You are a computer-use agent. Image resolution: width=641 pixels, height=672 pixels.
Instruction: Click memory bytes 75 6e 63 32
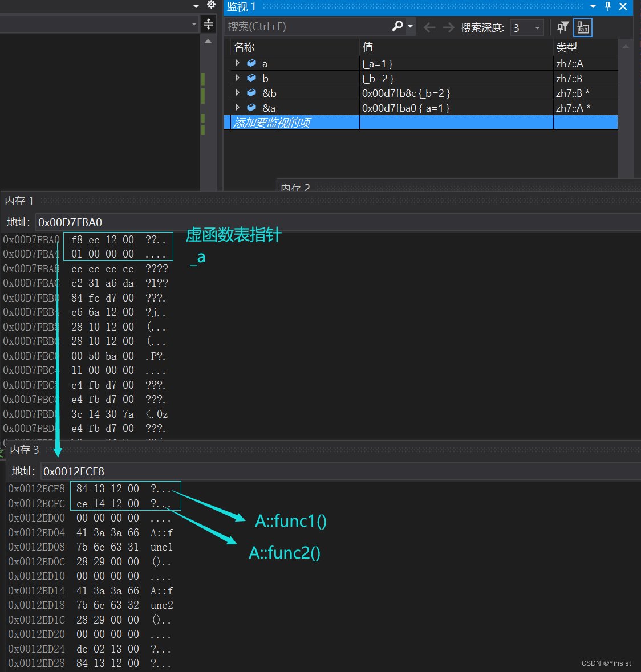[108, 605]
